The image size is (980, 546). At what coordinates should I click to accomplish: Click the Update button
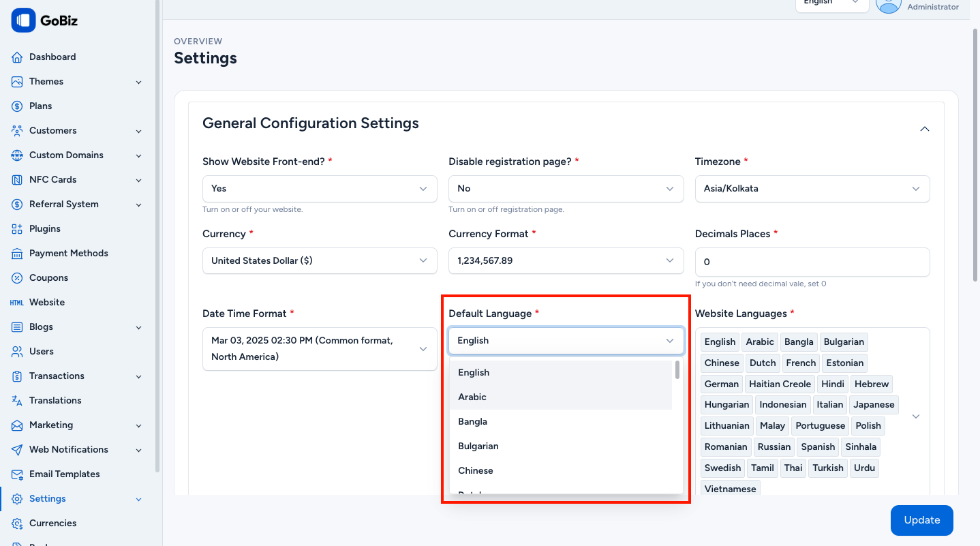921,520
